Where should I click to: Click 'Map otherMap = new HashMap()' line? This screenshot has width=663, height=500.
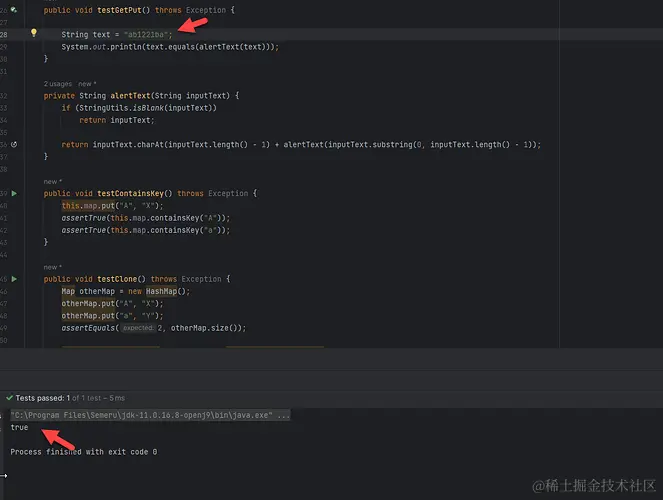(x=126, y=291)
